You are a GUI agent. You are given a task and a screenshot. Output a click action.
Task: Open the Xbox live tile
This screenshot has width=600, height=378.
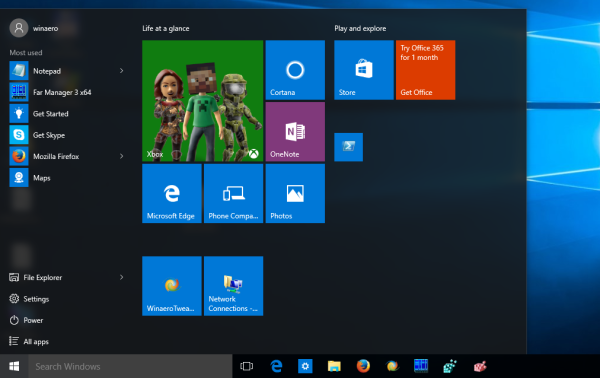click(x=202, y=101)
